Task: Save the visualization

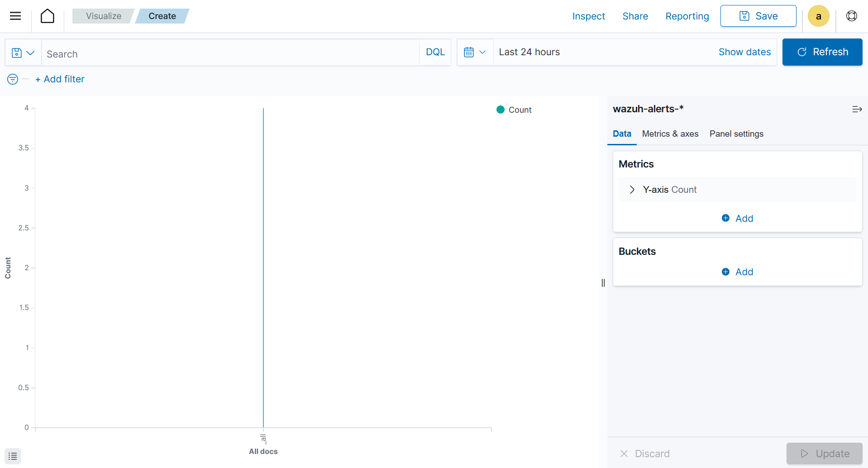Action: pos(758,16)
